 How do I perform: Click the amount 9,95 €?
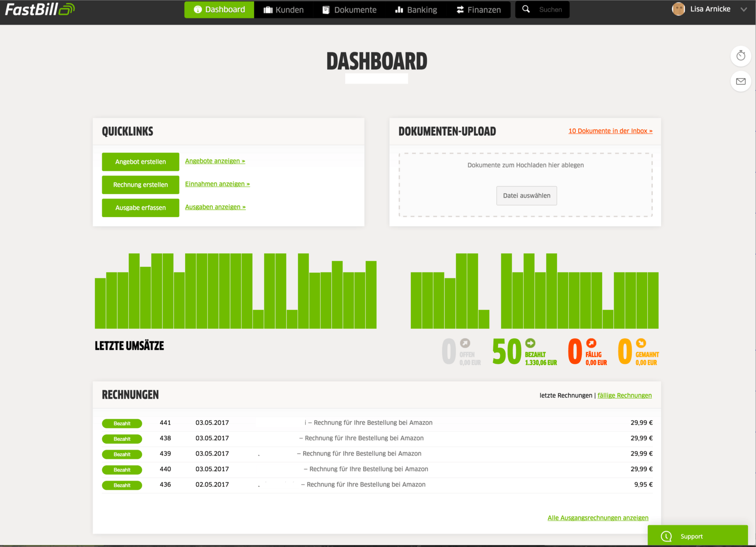point(643,484)
